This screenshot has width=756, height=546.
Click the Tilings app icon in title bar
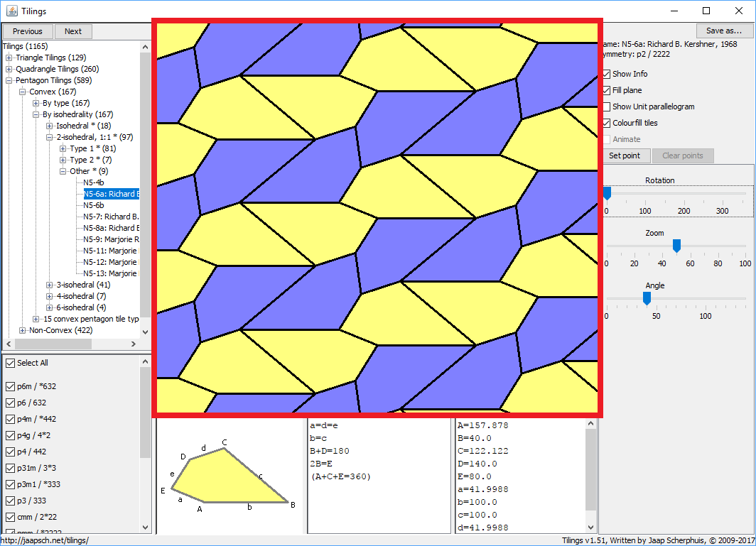(x=11, y=11)
